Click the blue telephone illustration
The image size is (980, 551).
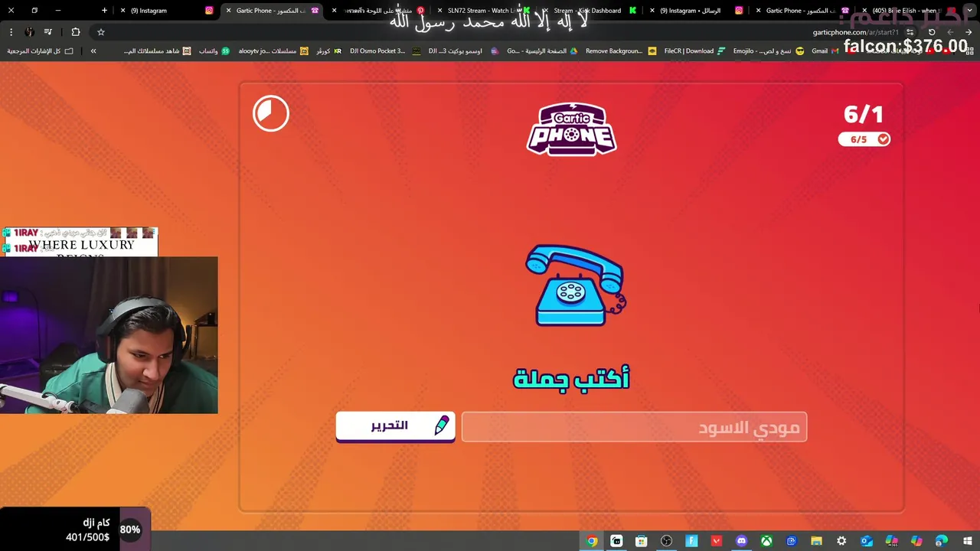click(575, 285)
